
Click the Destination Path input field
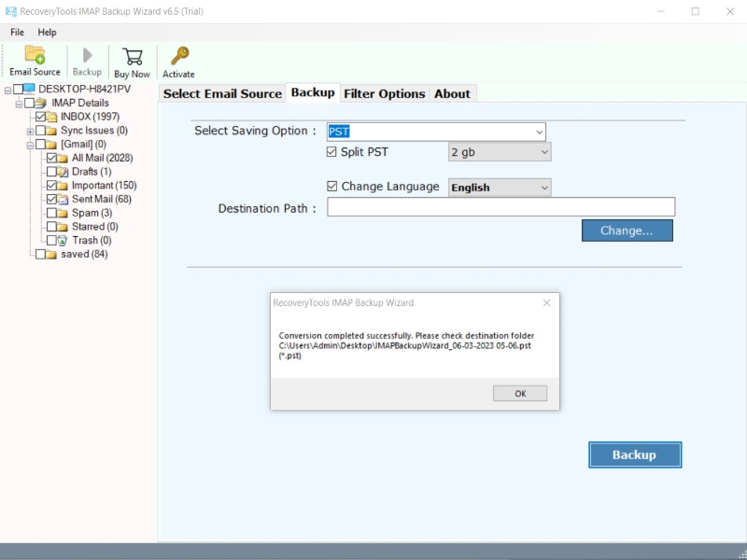(x=501, y=206)
